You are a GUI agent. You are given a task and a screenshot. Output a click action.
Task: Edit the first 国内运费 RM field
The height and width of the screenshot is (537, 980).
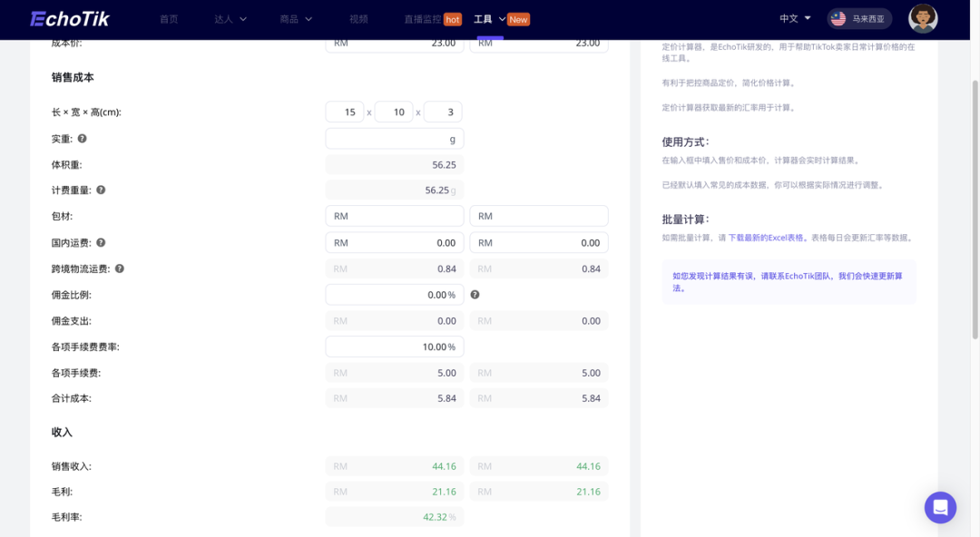[395, 242]
